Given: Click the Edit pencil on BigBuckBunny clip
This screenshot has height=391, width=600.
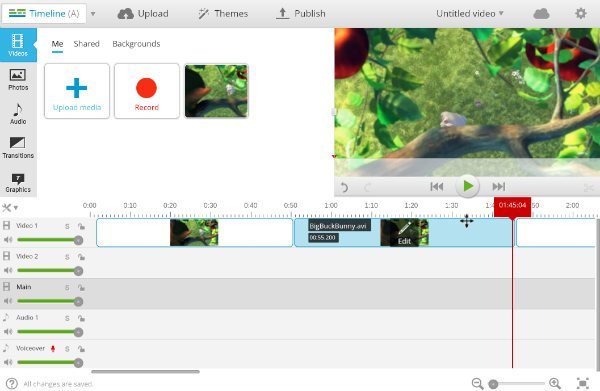Looking at the screenshot, I should click(404, 233).
